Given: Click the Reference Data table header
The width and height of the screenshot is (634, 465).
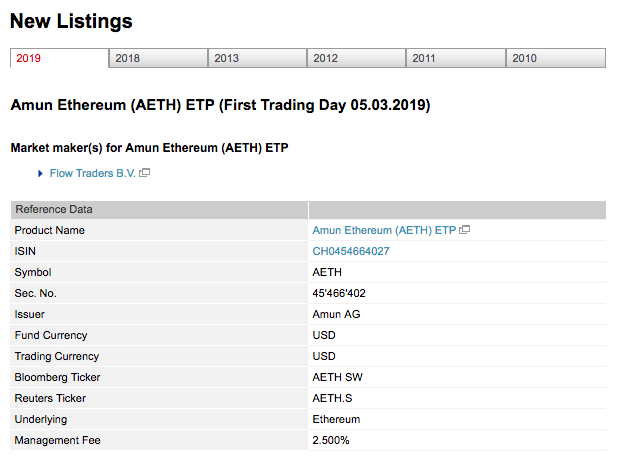Looking at the screenshot, I should [x=159, y=209].
